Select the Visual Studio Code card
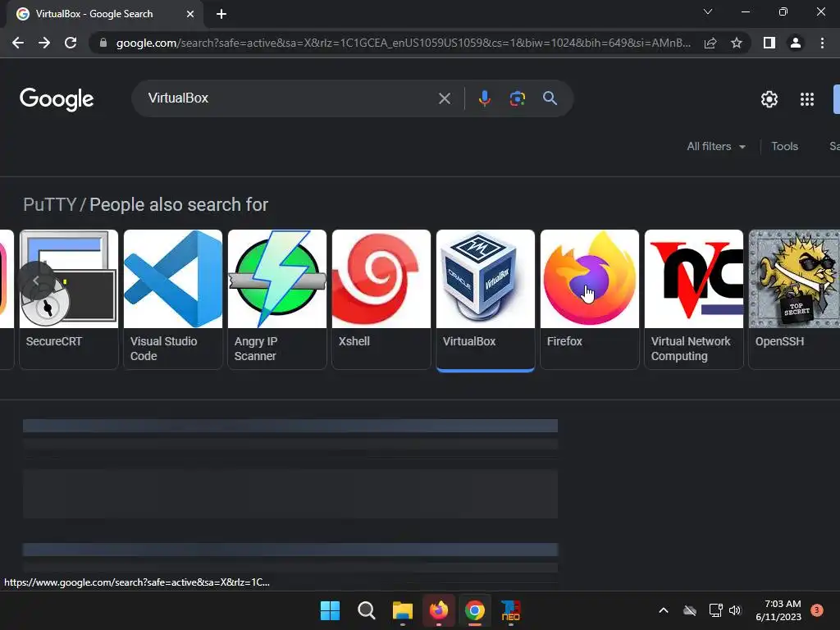Image resolution: width=840 pixels, height=630 pixels. 173,299
